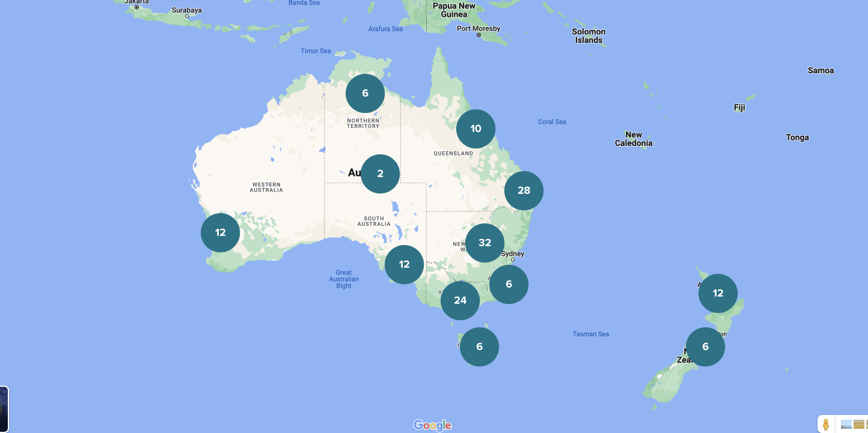Open the 12 cluster in South Australia

point(404,264)
